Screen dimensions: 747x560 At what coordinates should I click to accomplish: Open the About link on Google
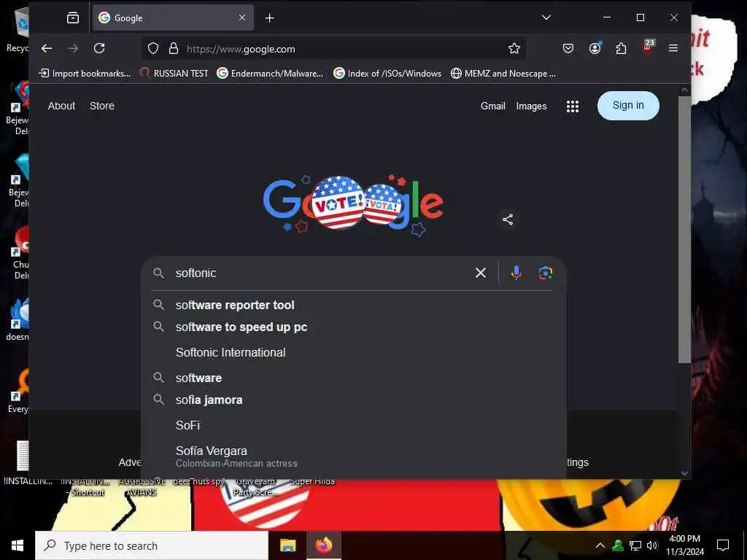(61, 106)
